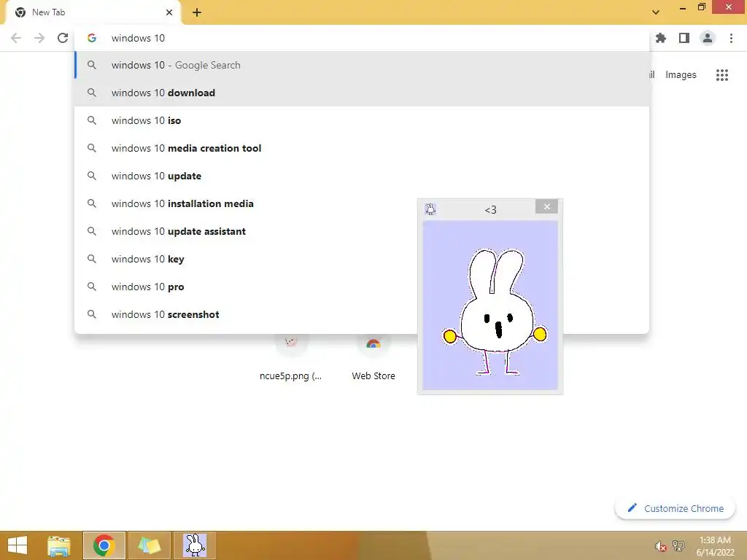This screenshot has width=747, height=560.
Task: Open the Web Store shortcut
Action: [x=373, y=357]
